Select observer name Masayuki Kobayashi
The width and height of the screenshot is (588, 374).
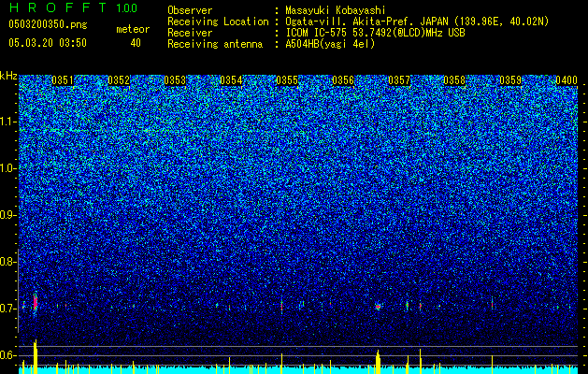(336, 10)
